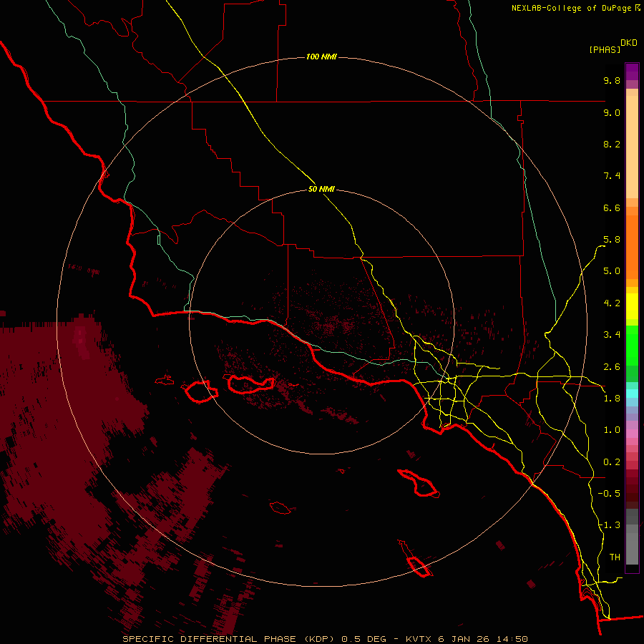644x644 pixels.
Task: Pick the yellow segment of the color bar
Action: click(632, 306)
